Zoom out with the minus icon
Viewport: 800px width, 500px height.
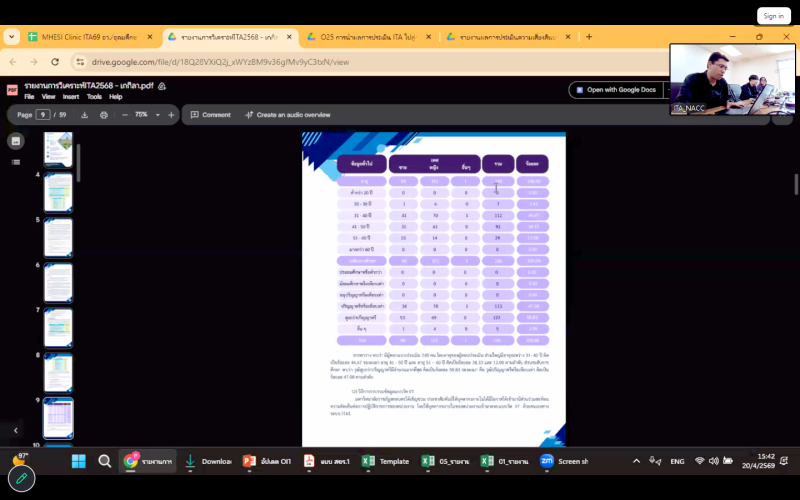(125, 115)
